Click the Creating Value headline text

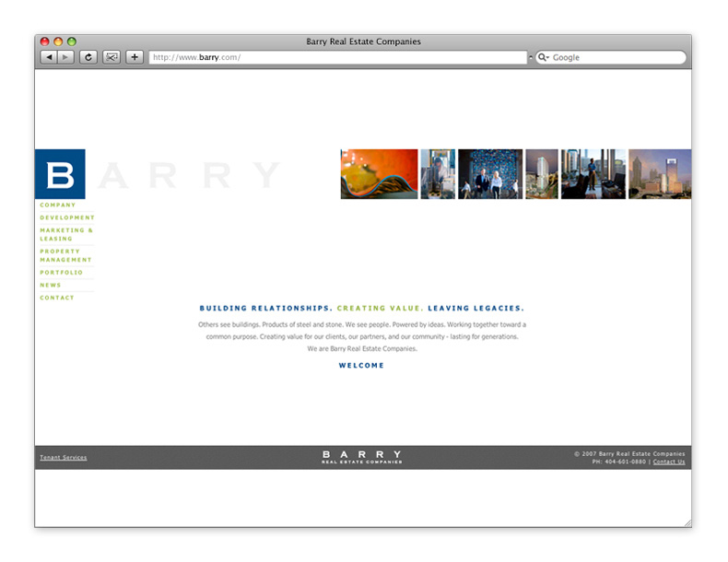pos(381,308)
